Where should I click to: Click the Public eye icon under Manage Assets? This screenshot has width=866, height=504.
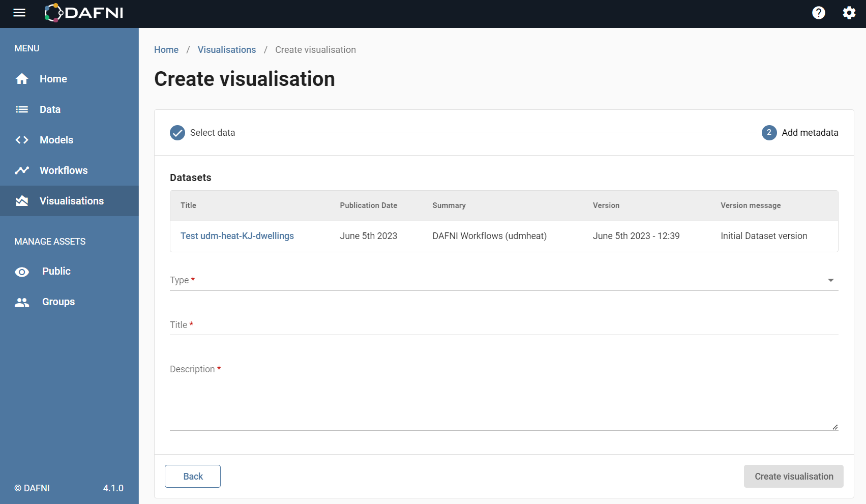[22, 271]
